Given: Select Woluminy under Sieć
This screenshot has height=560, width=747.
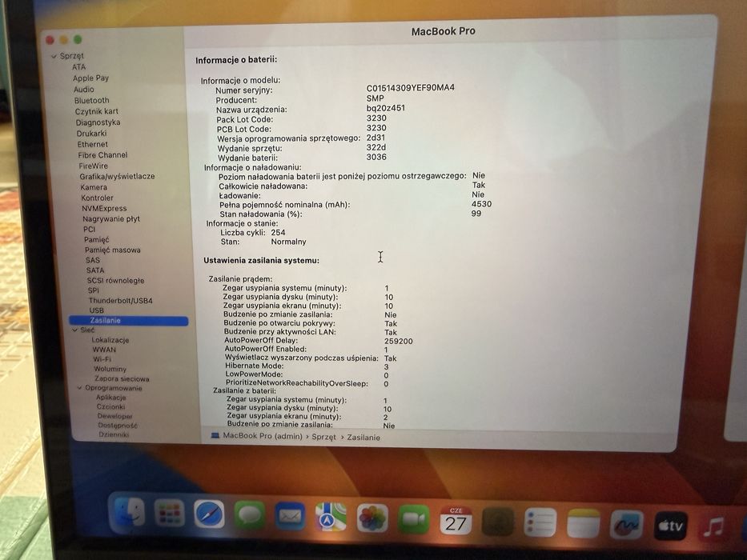Looking at the screenshot, I should click(x=110, y=369).
